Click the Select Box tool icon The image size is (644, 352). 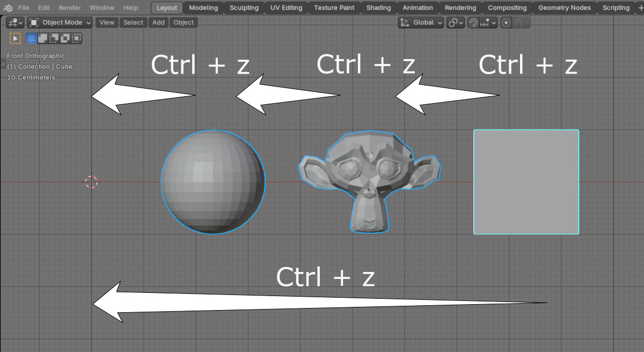[x=15, y=38]
